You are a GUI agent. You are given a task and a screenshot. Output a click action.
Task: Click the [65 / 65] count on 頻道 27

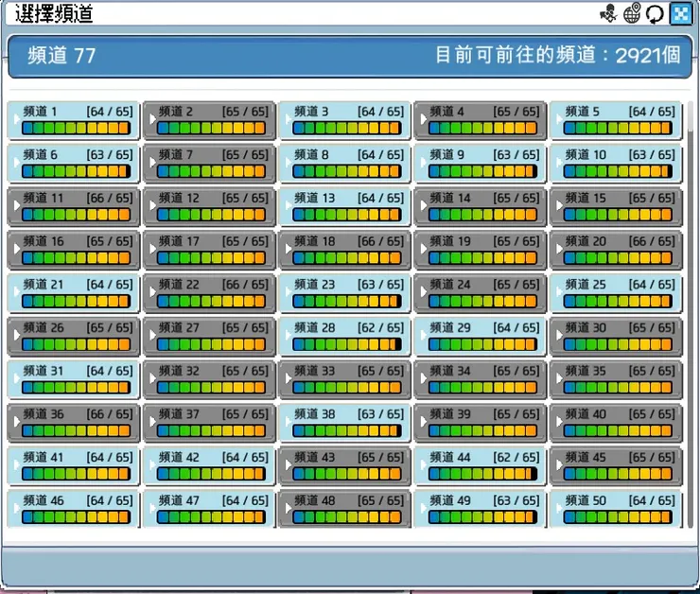(245, 328)
